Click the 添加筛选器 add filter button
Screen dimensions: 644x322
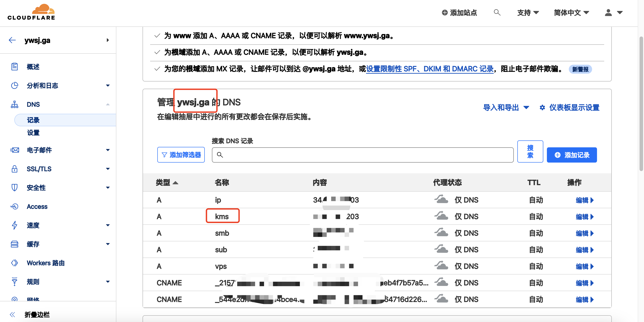coord(181,155)
